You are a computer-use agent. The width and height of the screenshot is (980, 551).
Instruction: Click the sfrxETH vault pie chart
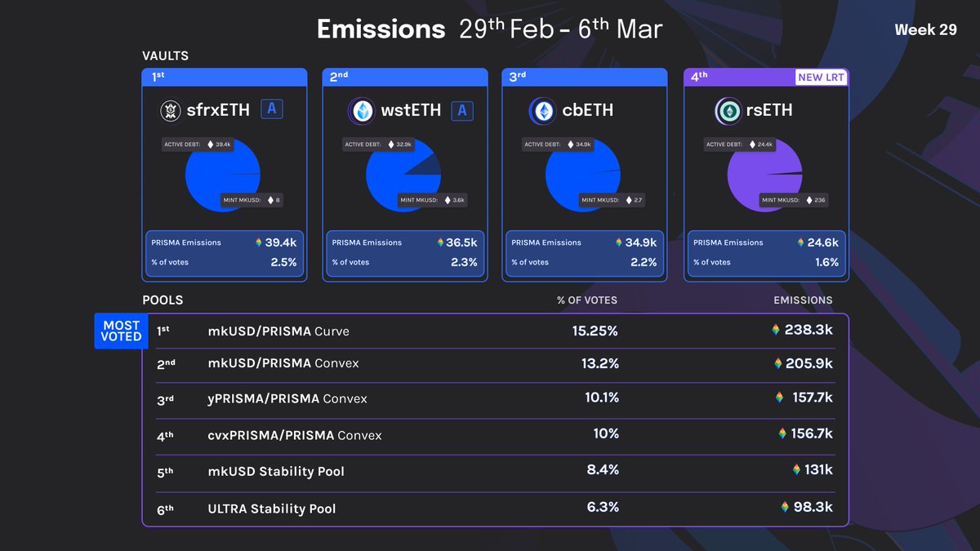222,175
